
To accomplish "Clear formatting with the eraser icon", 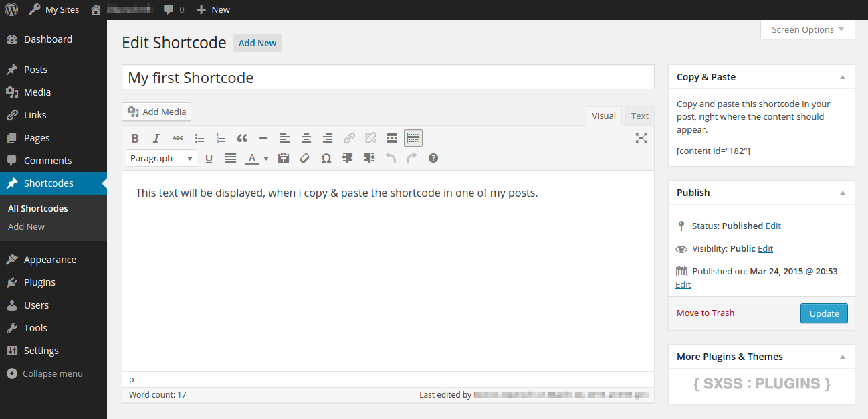I will pos(305,158).
